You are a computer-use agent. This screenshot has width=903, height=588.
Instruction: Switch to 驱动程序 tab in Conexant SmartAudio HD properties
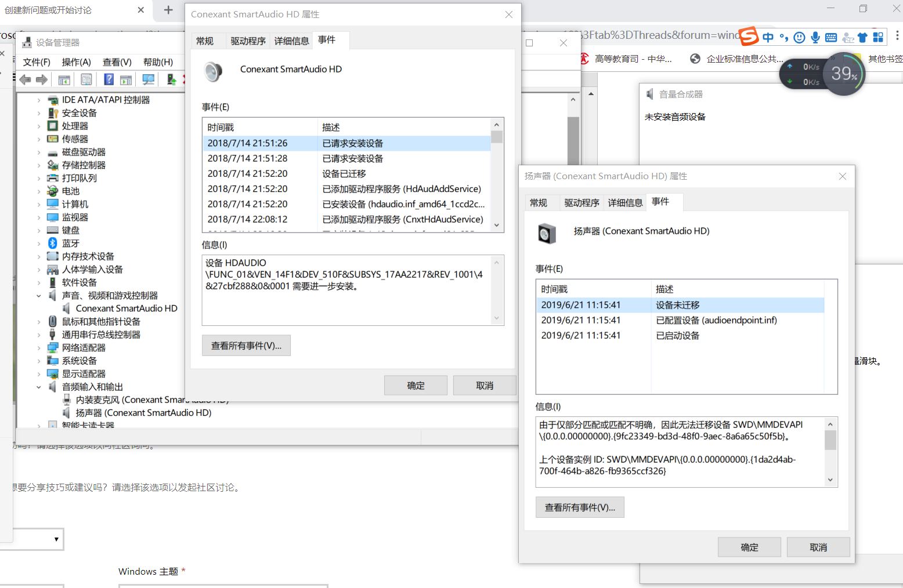tap(248, 41)
